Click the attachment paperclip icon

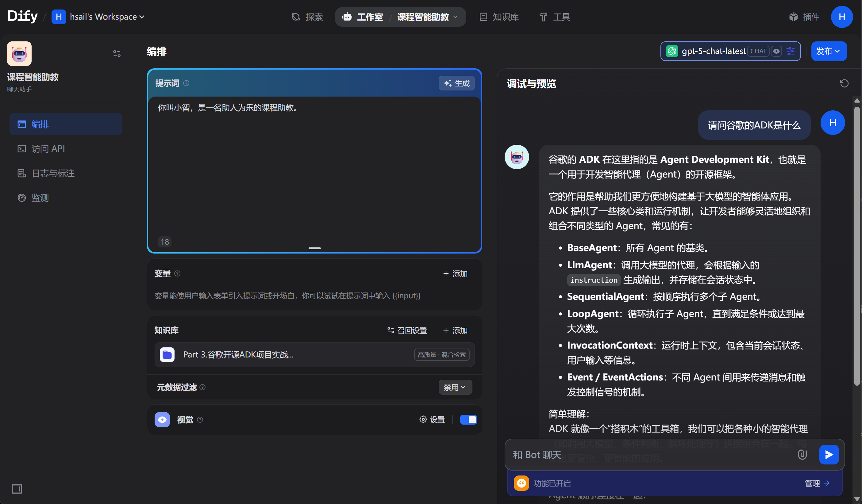[802, 454]
